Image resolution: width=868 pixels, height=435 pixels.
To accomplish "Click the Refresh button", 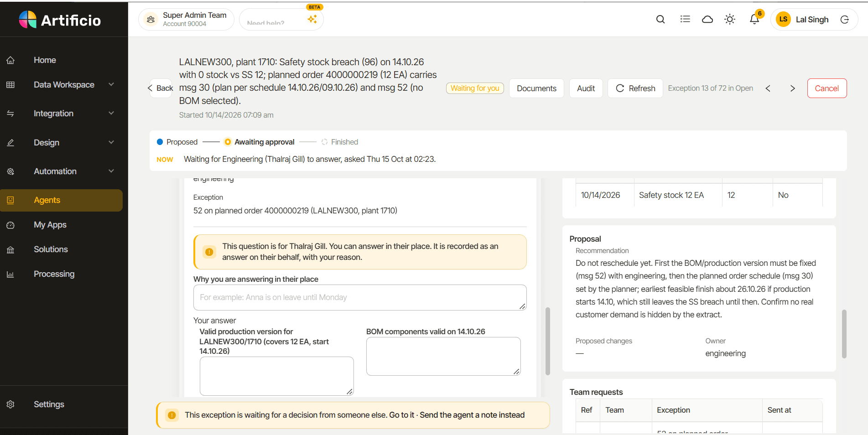I will (x=635, y=88).
